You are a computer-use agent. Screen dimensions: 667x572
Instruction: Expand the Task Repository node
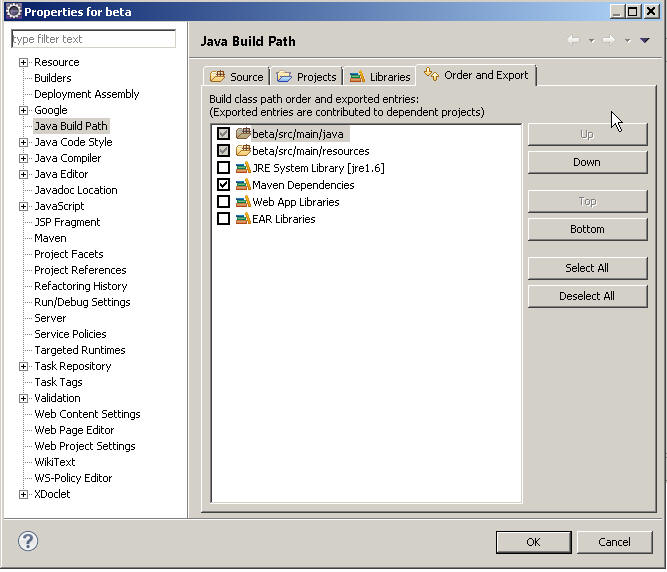click(23, 367)
